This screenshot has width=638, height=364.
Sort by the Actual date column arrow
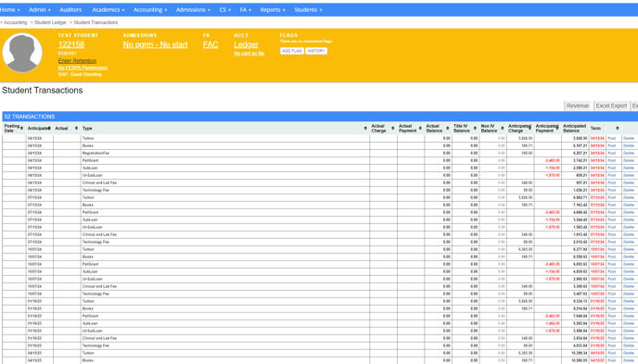pos(76,128)
